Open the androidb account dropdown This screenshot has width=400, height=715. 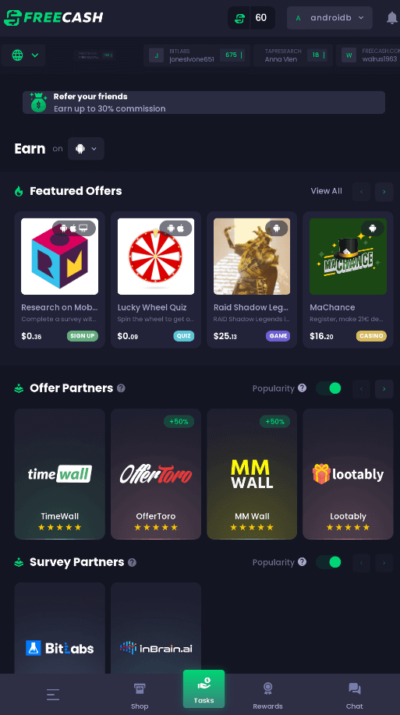pyautogui.click(x=330, y=18)
